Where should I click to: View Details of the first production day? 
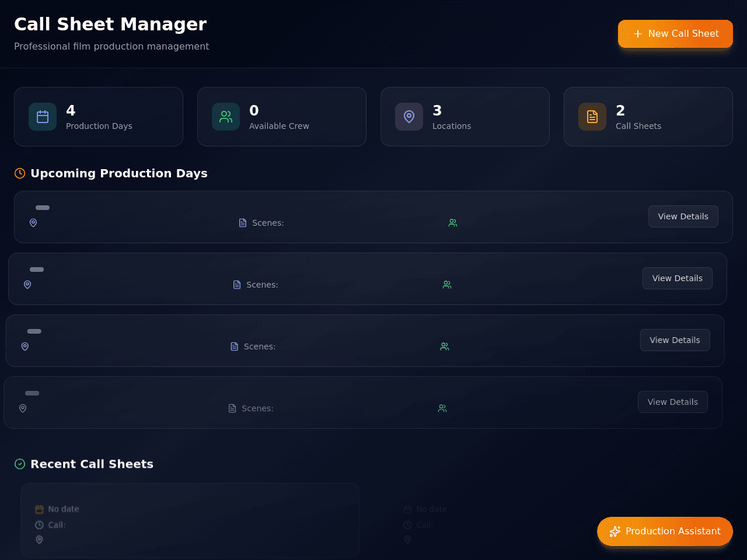683,216
